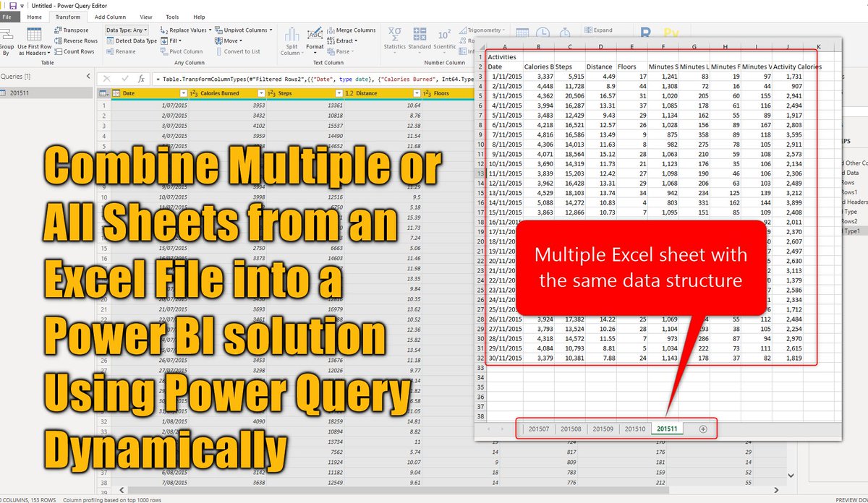Screen dimensions: 868x503
Task: Click Reverse Rows
Action: pyautogui.click(x=76, y=41)
